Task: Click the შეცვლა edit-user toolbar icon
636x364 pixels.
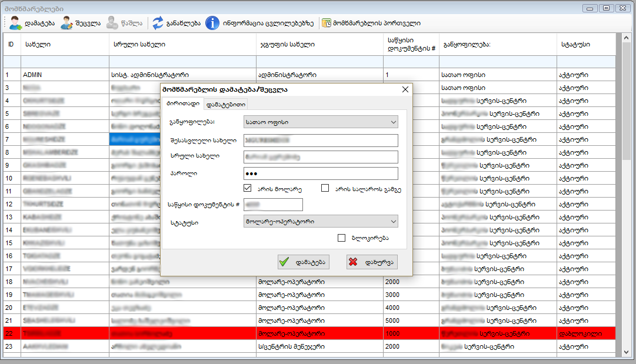Action: click(x=66, y=24)
